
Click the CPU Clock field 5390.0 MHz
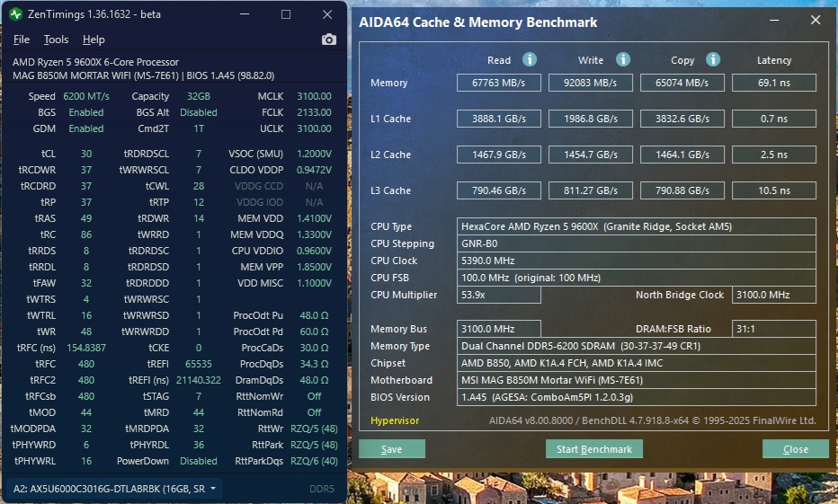[636, 261]
